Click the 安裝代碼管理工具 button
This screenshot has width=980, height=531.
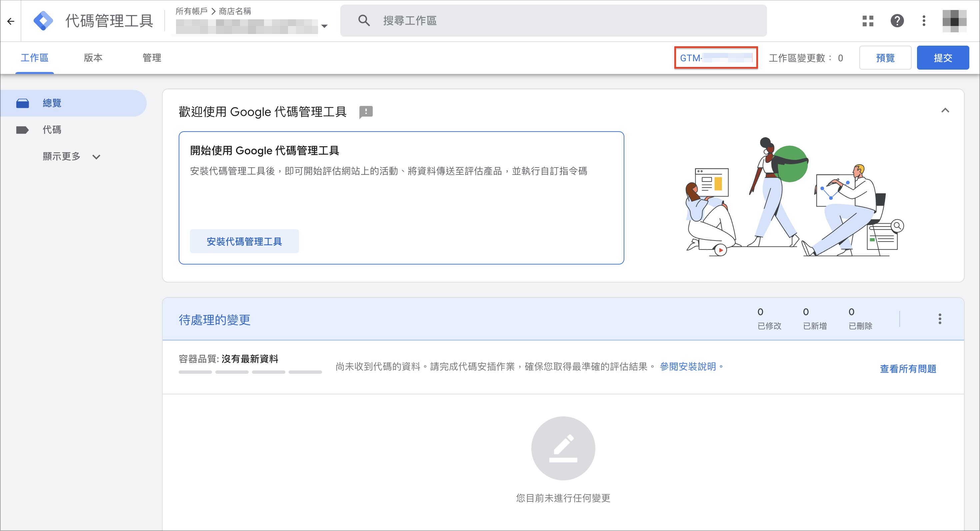coord(244,241)
